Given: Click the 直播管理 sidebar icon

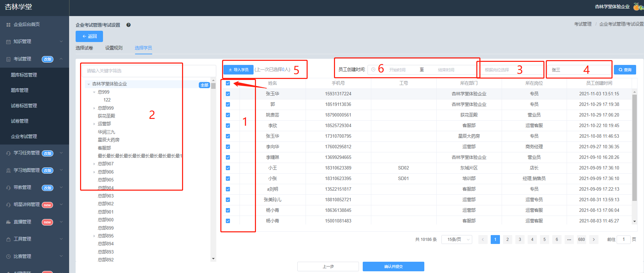Looking at the screenshot, I should 8,222.
